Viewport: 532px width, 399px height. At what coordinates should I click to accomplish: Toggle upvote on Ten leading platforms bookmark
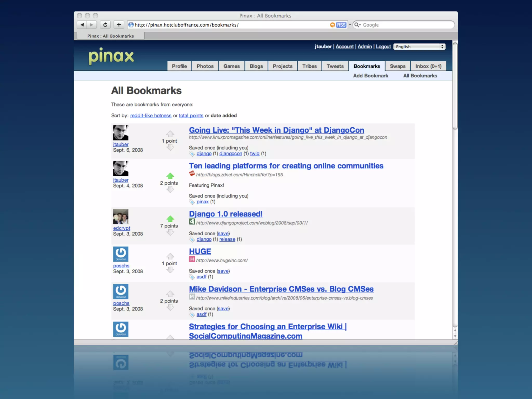[x=170, y=176]
